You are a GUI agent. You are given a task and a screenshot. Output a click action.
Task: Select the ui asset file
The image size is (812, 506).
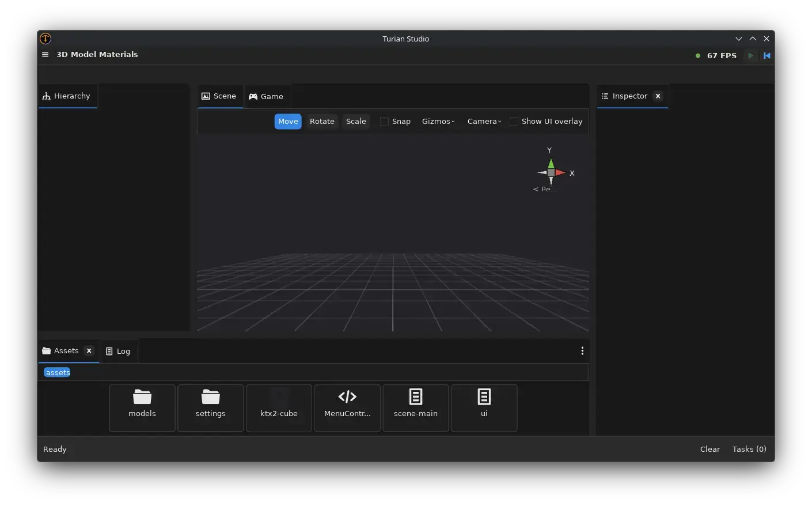tap(484, 408)
